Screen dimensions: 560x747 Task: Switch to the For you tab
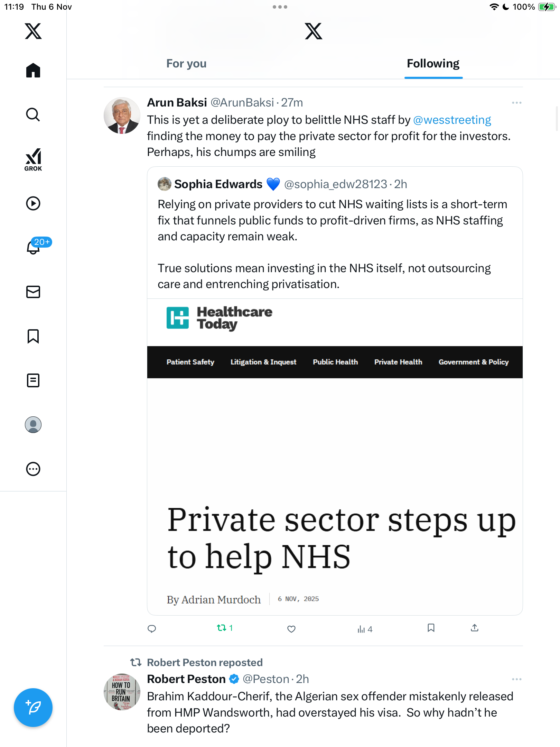[x=186, y=64]
